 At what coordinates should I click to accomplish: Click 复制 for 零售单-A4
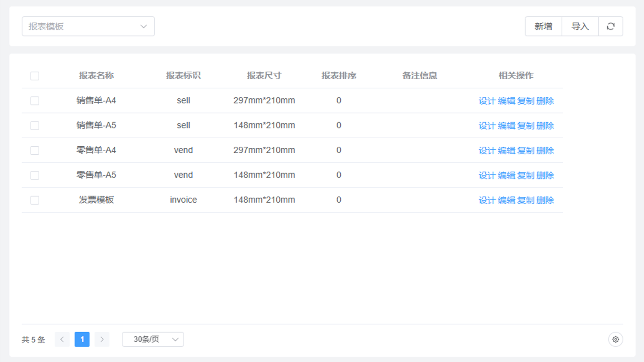pos(525,151)
